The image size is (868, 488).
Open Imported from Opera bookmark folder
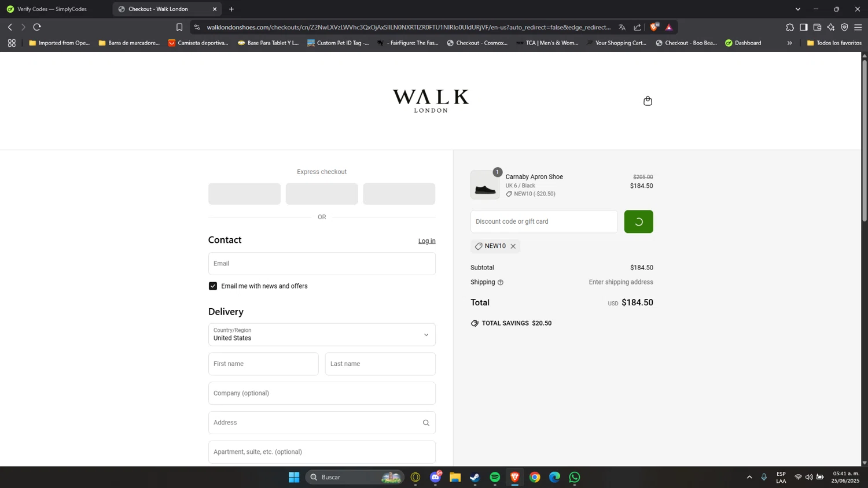click(59, 43)
